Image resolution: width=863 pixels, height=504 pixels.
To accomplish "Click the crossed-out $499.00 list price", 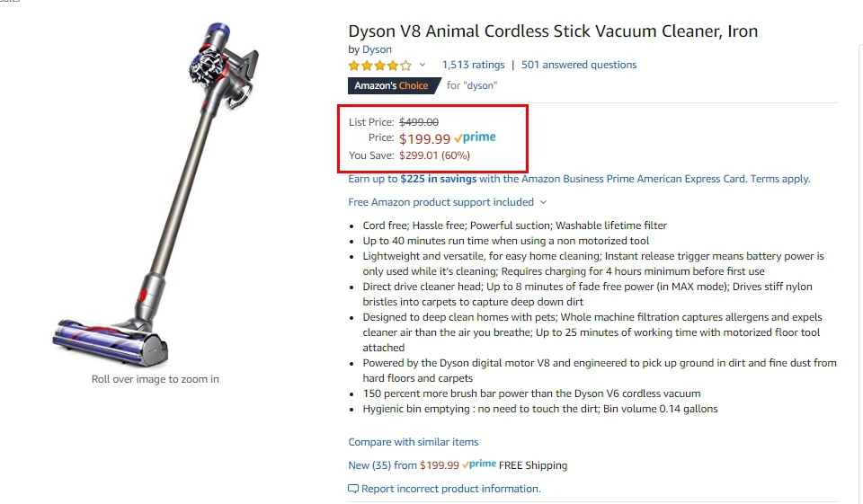I will click(419, 122).
